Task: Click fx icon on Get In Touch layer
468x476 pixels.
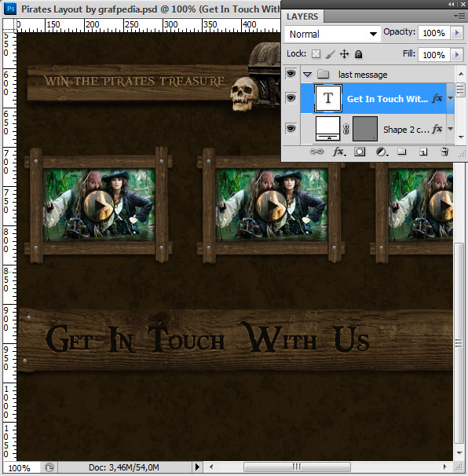Action: click(x=437, y=98)
